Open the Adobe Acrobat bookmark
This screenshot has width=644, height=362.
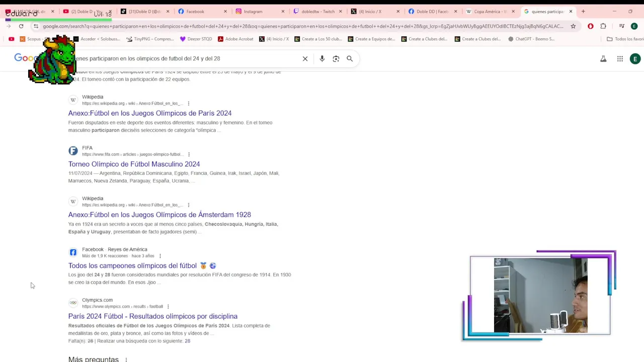(x=235, y=39)
